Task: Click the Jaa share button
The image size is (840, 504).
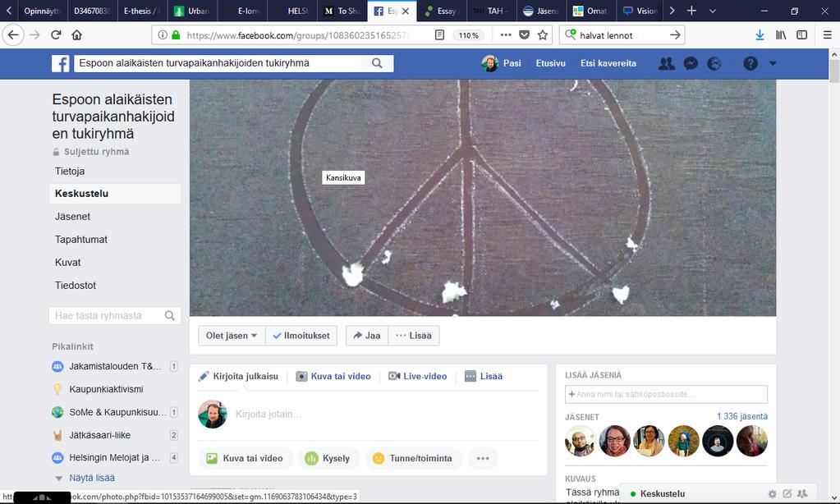Action: pos(367,336)
